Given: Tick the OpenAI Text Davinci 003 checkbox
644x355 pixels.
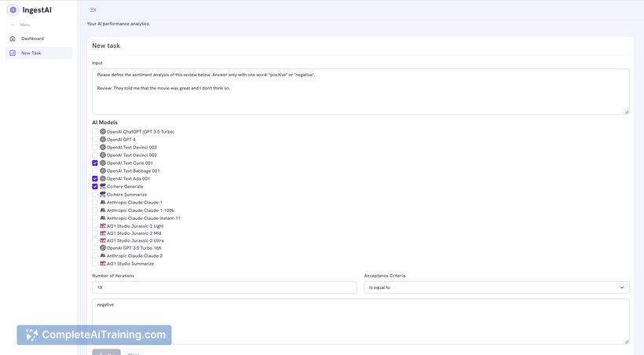Looking at the screenshot, I should coord(95,147).
